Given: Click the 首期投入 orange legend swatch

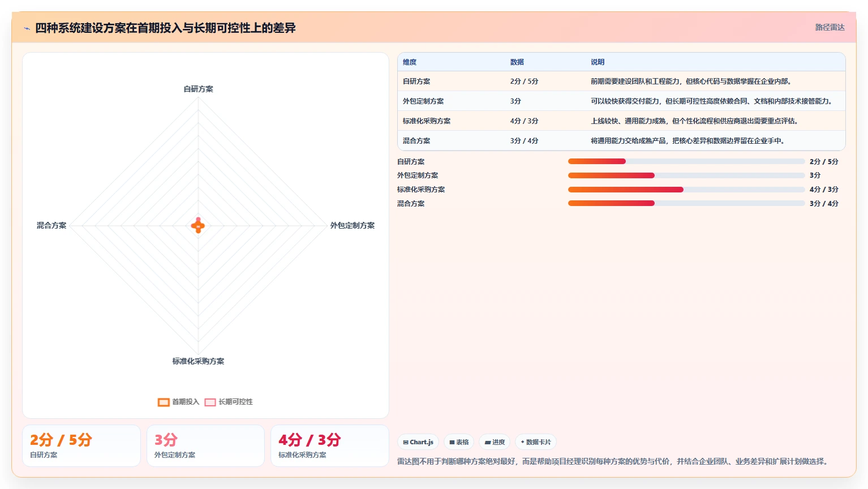Looking at the screenshot, I should click(x=164, y=402).
